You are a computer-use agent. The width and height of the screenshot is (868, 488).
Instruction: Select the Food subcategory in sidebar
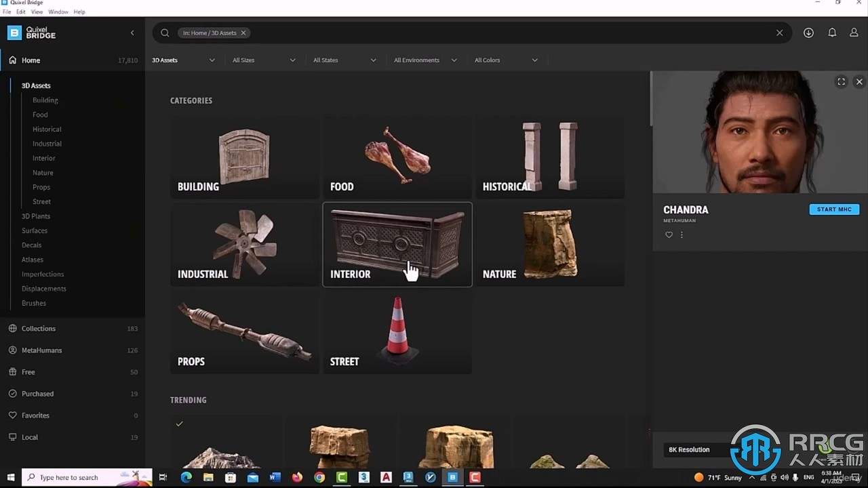coord(40,115)
